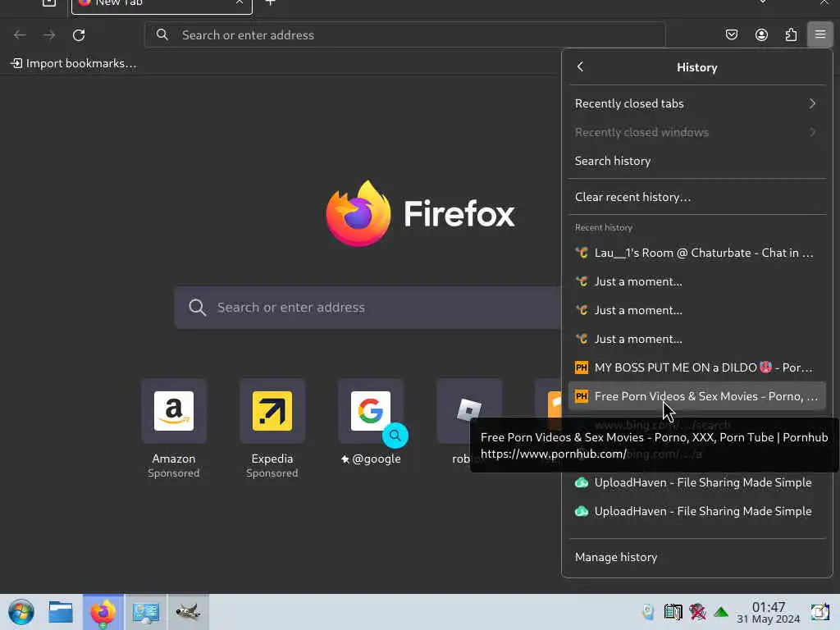Screen dimensions: 840x630
Task: Click Import bookmarks… in the bookmarks toolbar
Action: tap(74, 63)
